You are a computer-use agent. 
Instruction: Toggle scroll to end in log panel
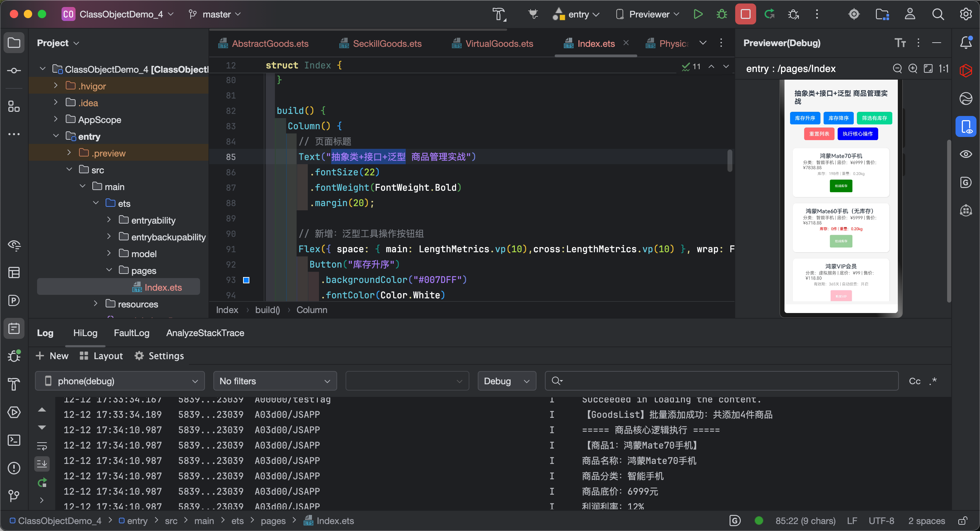click(x=42, y=464)
